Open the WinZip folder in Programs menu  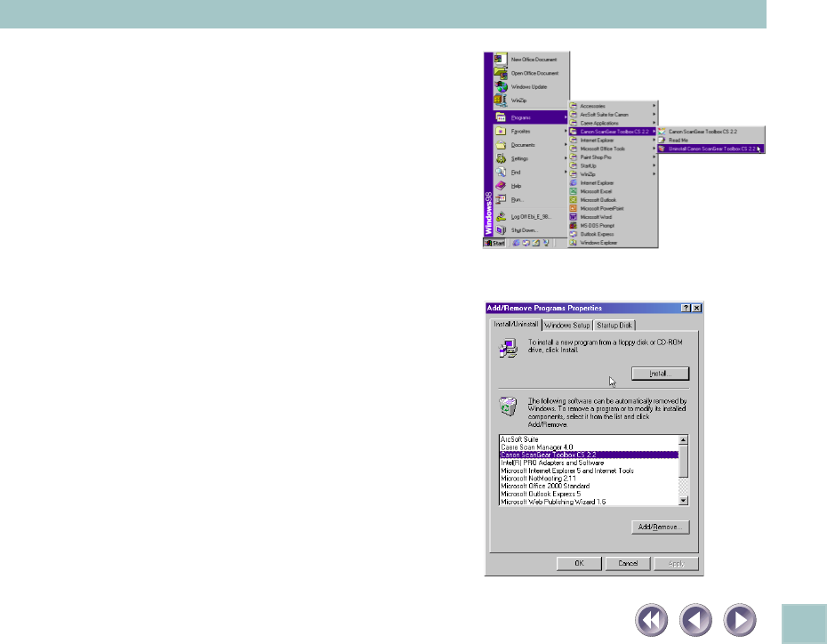tap(613, 174)
